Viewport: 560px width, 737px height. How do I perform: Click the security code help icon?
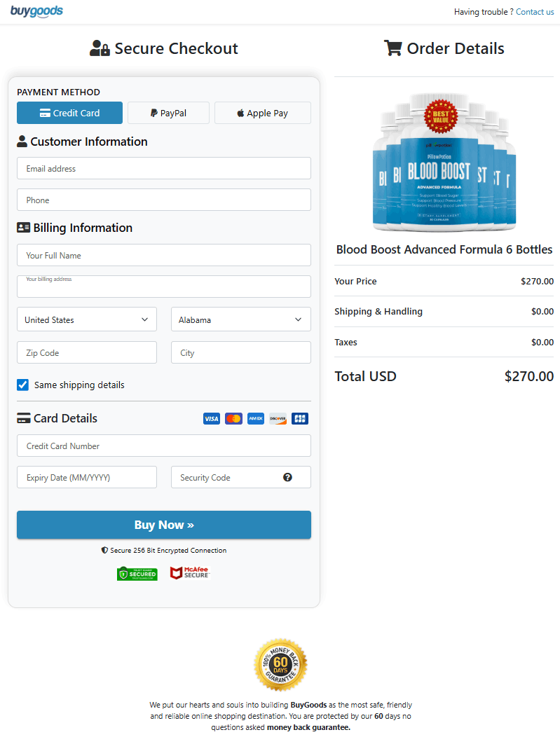[x=287, y=477]
